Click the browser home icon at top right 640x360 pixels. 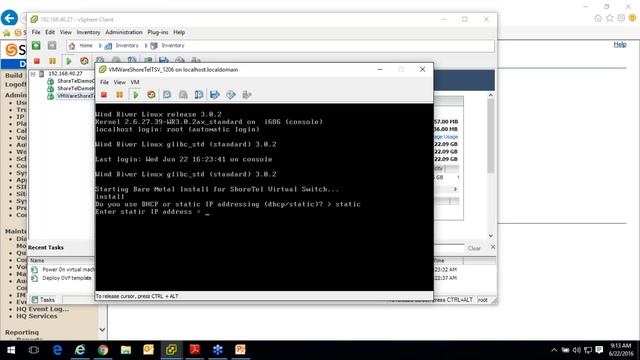(x=598, y=18)
